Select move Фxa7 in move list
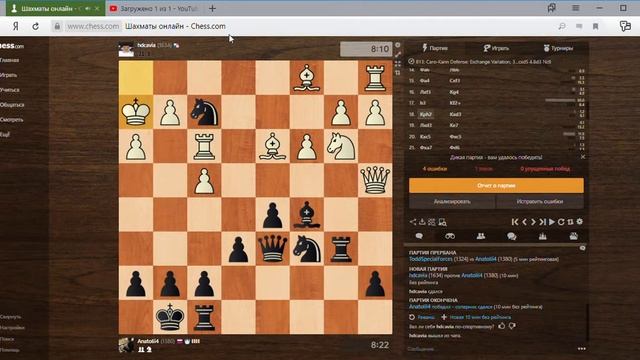The width and height of the screenshot is (640, 360). pyautogui.click(x=426, y=147)
